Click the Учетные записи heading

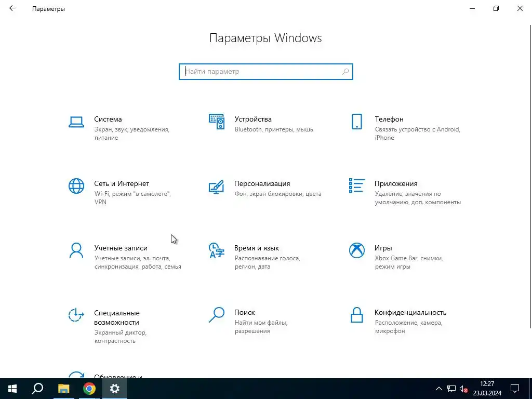click(x=121, y=248)
